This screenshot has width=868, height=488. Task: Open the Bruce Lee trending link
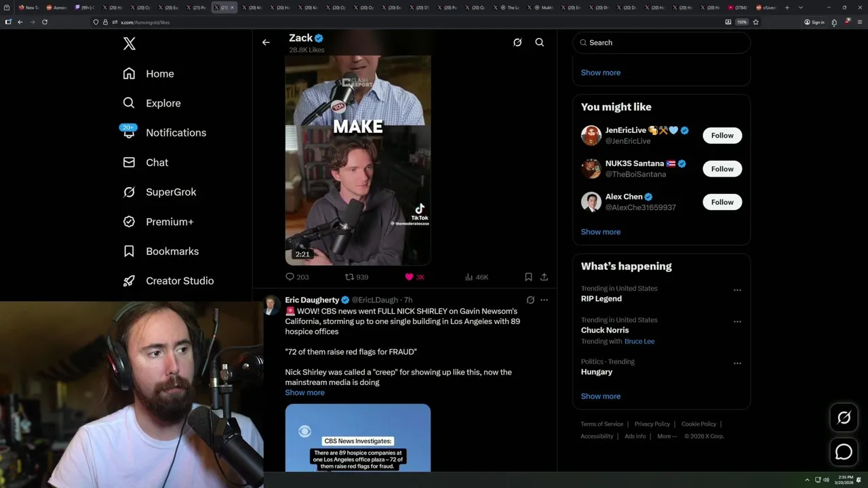coord(639,341)
